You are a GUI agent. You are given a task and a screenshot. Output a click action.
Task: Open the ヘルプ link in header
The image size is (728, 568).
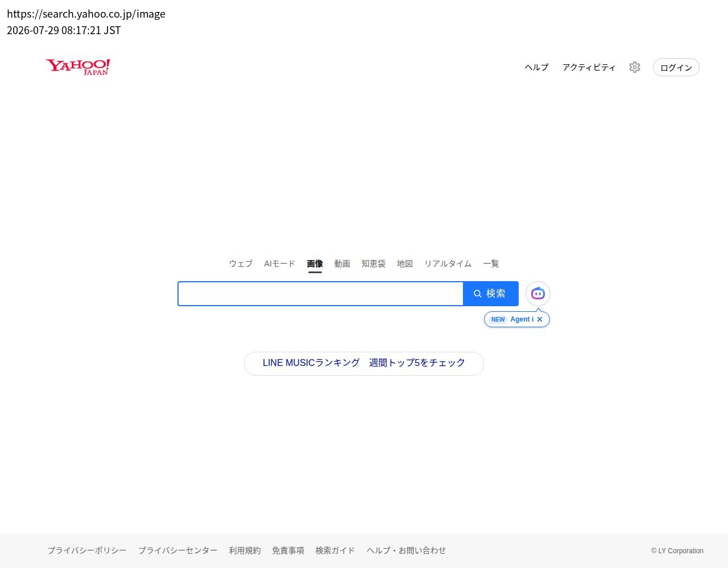pos(537,67)
